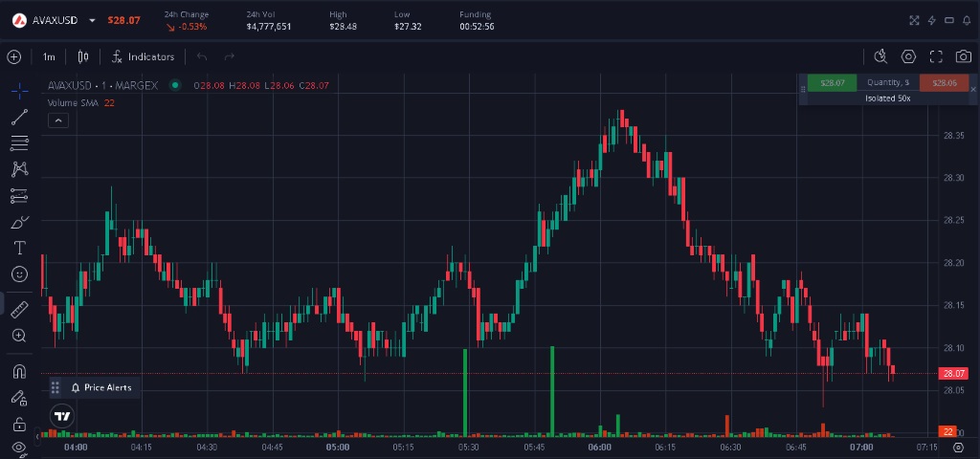Select the crosshair cursor tool
This screenshot has height=459, width=980.
[19, 92]
